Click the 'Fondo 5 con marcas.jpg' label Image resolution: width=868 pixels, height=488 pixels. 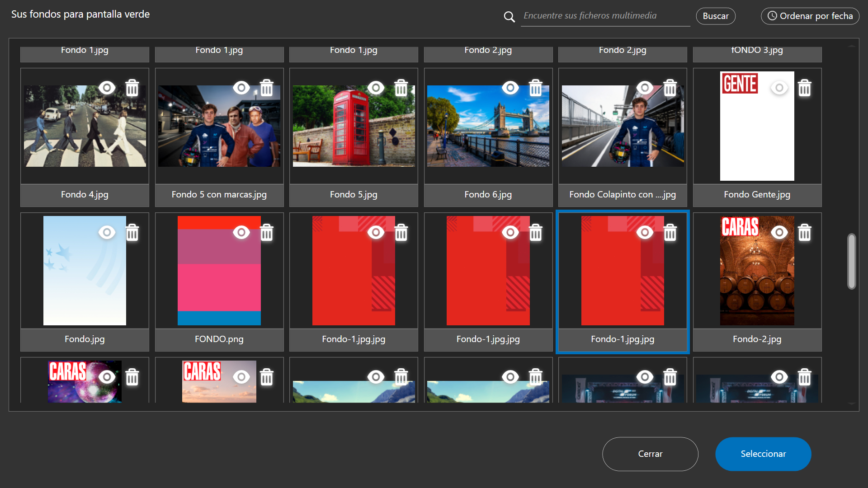219,195
